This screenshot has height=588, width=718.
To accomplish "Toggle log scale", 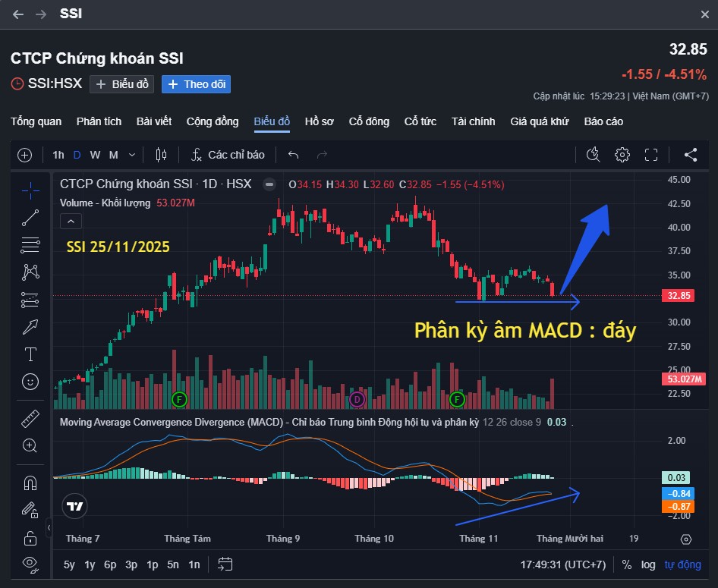I will (648, 565).
